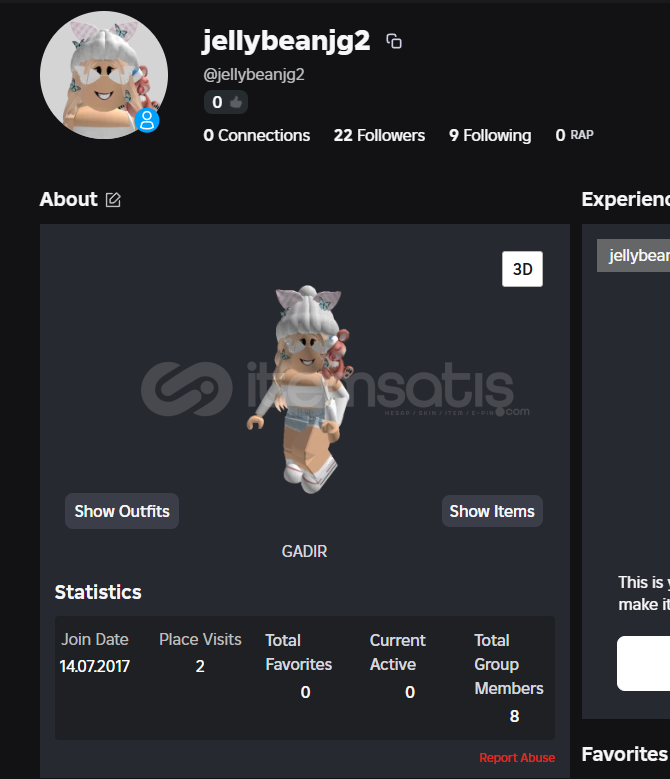Click the circular profile avatar picture
The width and height of the screenshot is (670, 779).
pyautogui.click(x=104, y=75)
